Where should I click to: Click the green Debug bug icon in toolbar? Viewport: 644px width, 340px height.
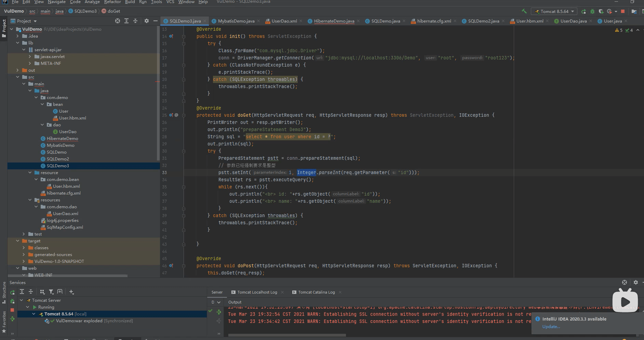click(x=592, y=11)
